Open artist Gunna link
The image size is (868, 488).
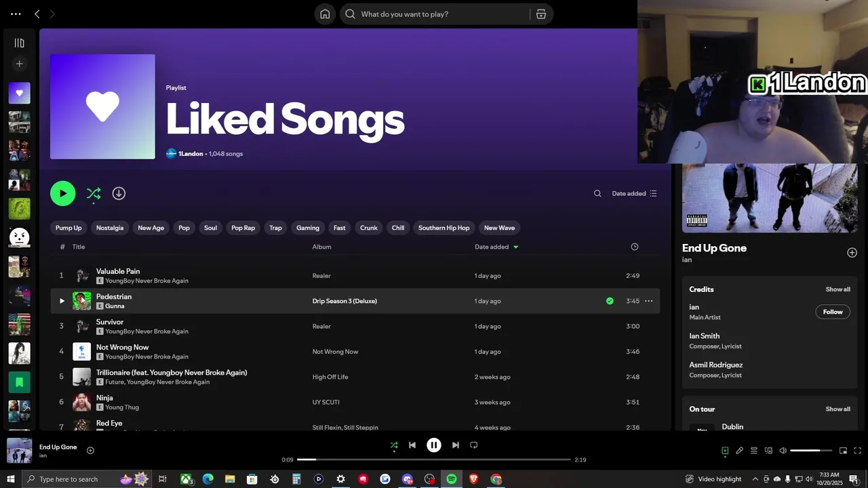pos(115,306)
